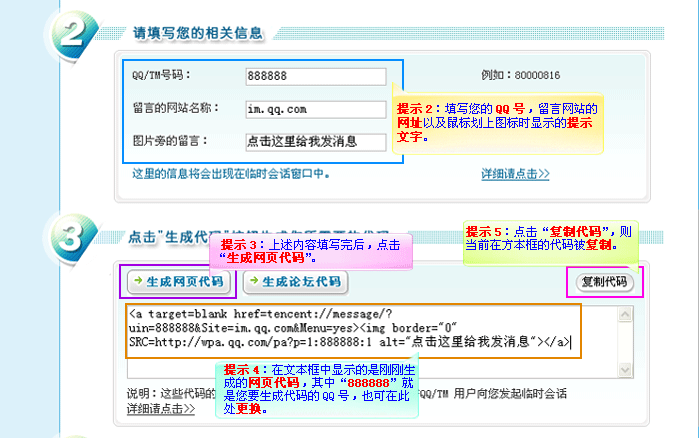Image resolution: width=699 pixels, height=438 pixels.
Task: Click the green arrow icon on 生成论坛代码
Action: click(253, 282)
